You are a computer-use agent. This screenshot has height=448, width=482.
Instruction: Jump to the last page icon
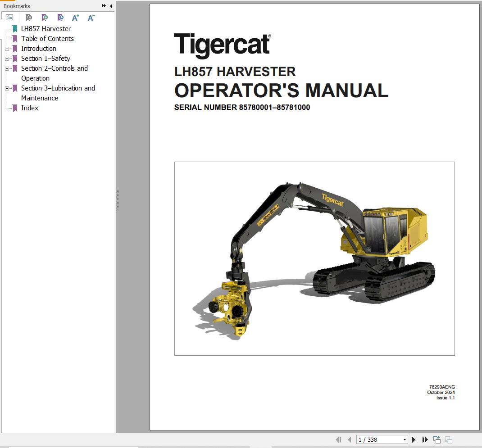[425, 439]
